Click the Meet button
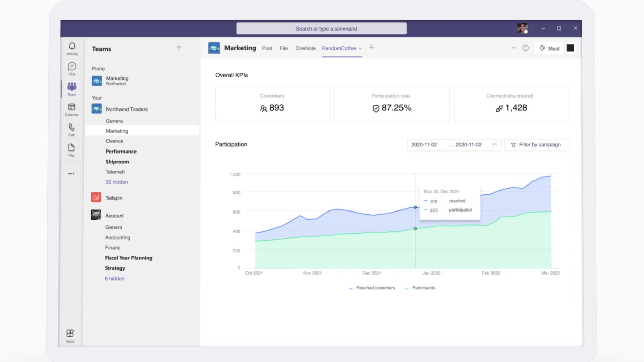This screenshot has width=644, height=362. point(549,48)
